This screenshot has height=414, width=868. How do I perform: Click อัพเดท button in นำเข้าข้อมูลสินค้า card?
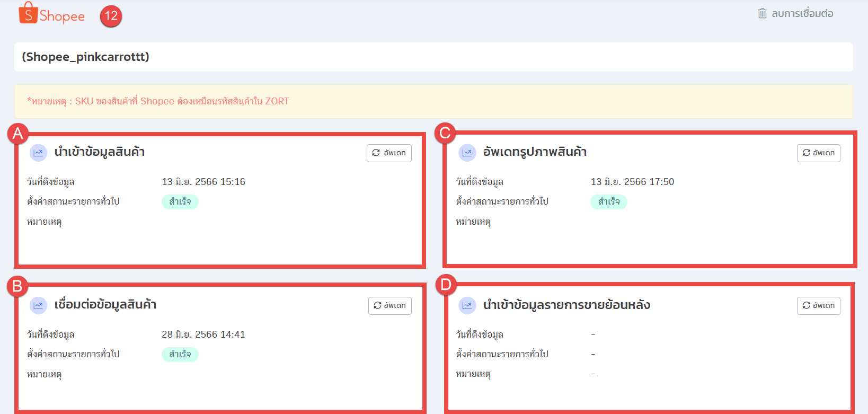pos(389,153)
